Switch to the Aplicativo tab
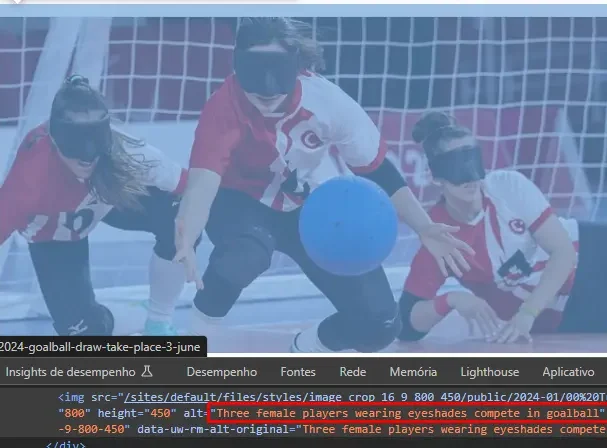Screen dimensions: 607x448 (x=568, y=372)
